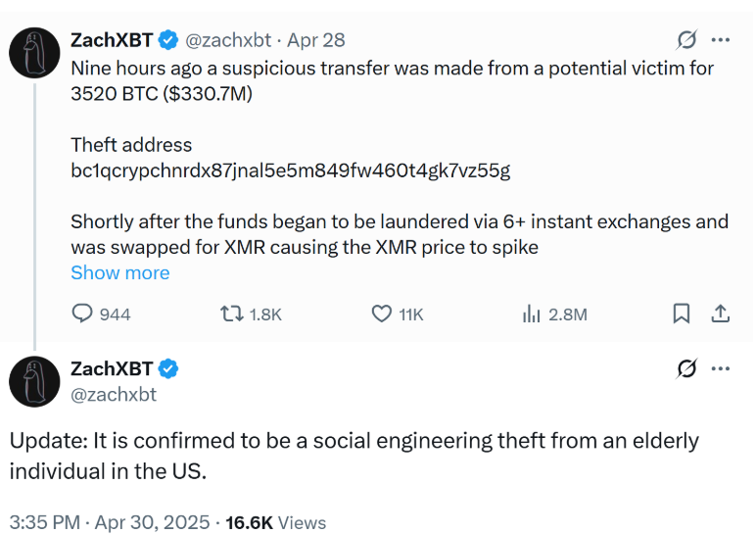Click ZachXBT display name in first tweet

[112, 40]
